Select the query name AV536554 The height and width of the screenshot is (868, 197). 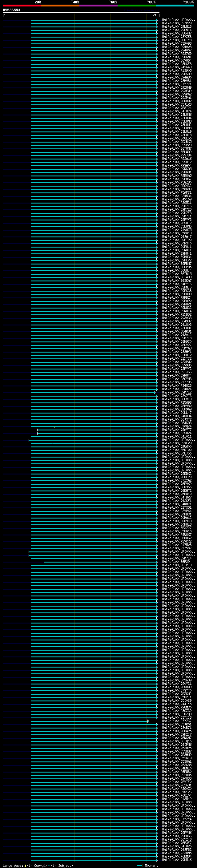click(11, 10)
